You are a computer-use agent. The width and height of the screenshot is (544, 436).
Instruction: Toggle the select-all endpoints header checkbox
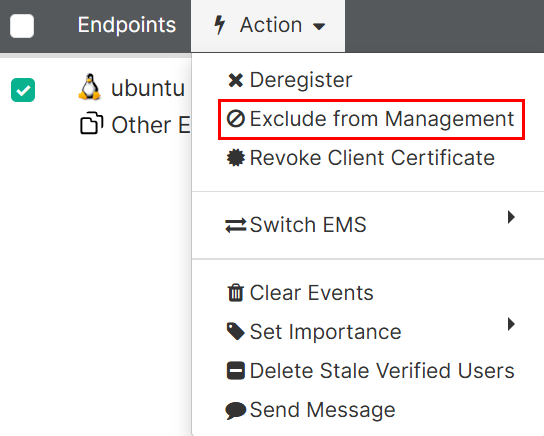pos(22,26)
